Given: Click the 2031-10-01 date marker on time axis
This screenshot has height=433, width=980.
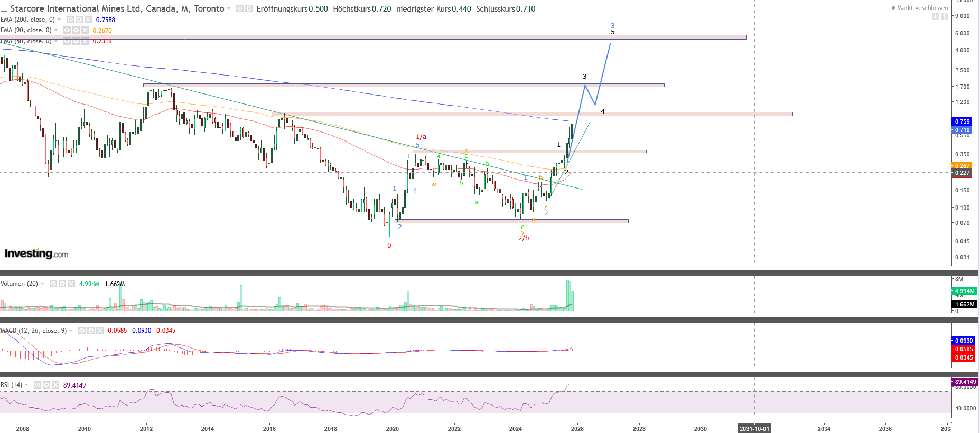Looking at the screenshot, I should pyautogui.click(x=754, y=429).
